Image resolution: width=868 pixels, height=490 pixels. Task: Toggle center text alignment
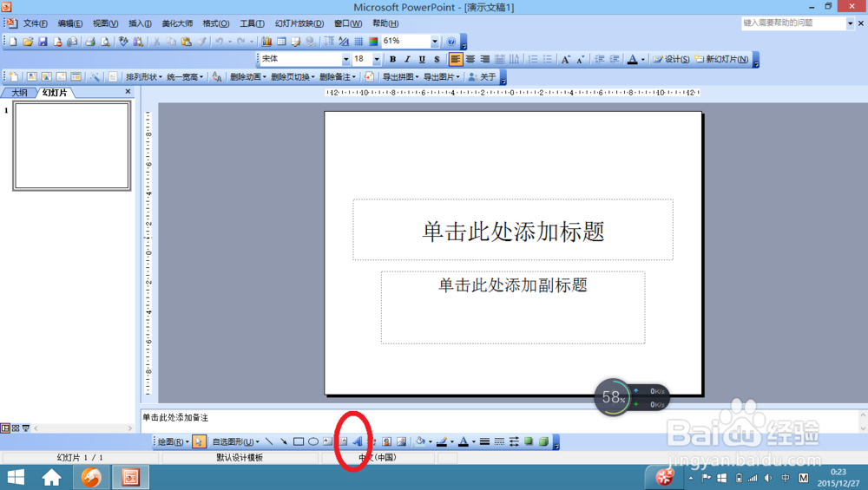pos(470,59)
